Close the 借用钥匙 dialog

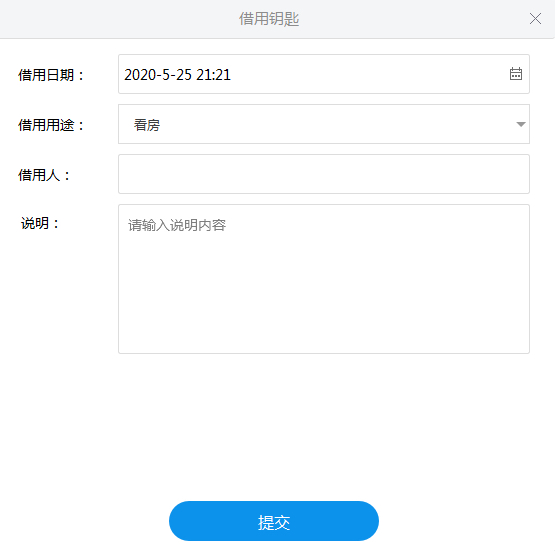[535, 19]
